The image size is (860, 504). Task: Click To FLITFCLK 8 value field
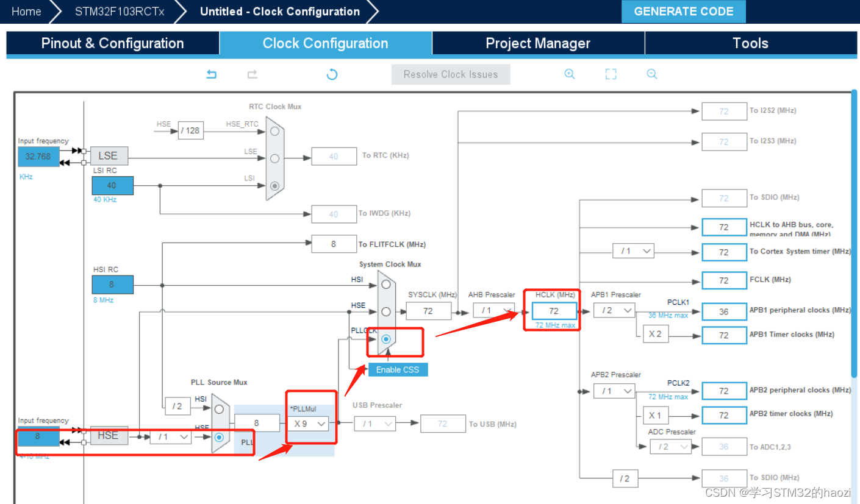(334, 244)
